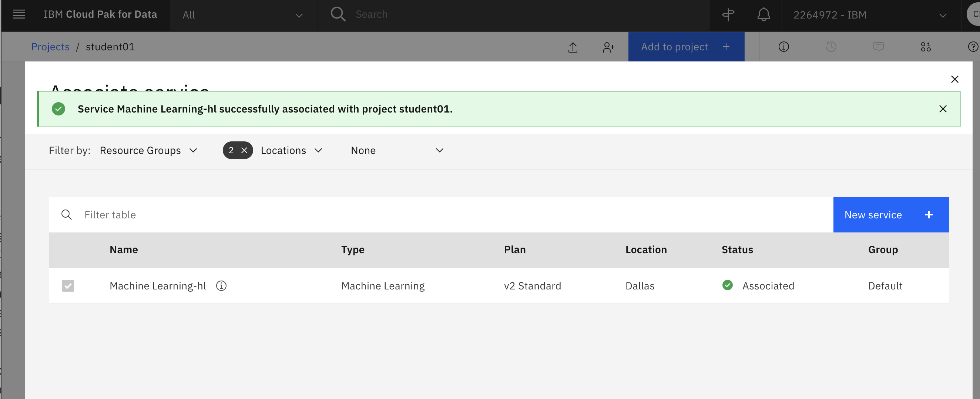Click the info icon beside Machine Learning-hl

[x=221, y=286]
